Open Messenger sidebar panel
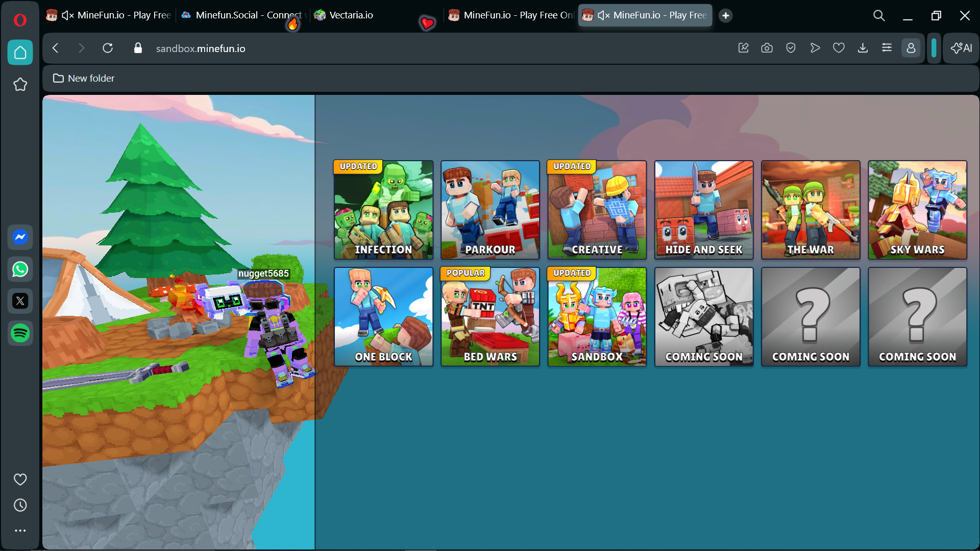Screen dimensions: 980x551 [20, 237]
